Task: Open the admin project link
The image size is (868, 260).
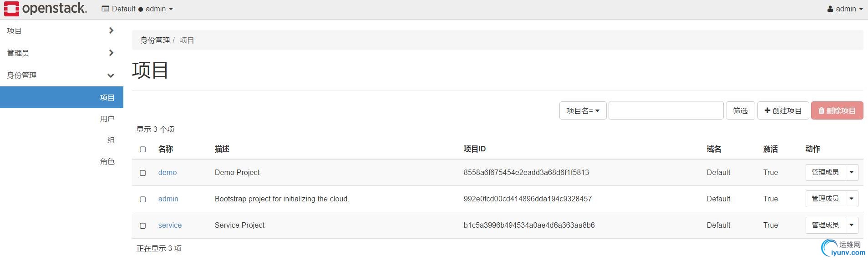Action: point(168,199)
